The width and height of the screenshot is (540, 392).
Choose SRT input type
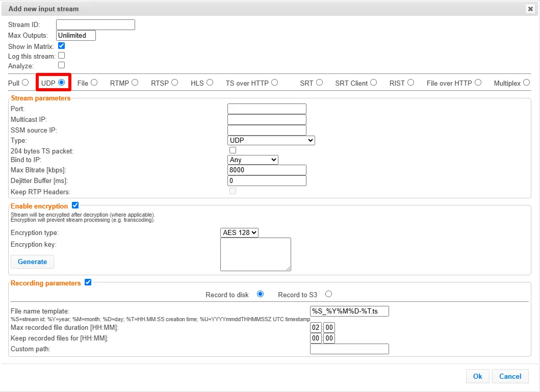[x=320, y=83]
